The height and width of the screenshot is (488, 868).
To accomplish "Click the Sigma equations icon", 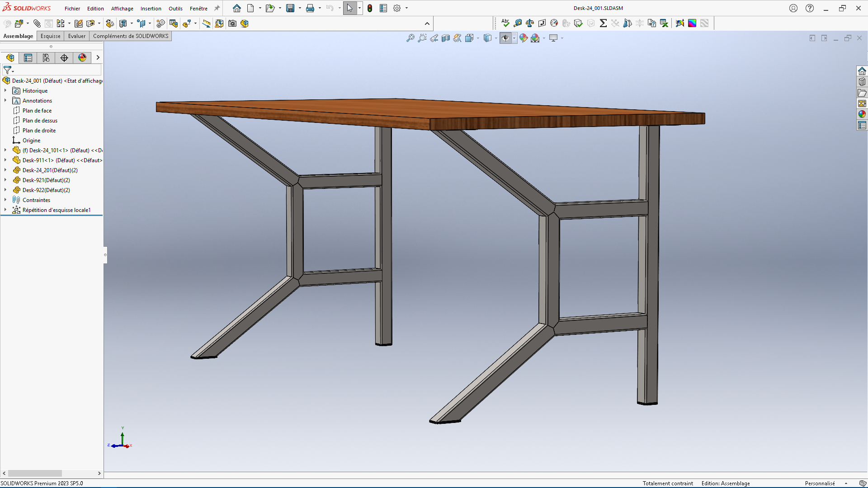I will pyautogui.click(x=603, y=23).
